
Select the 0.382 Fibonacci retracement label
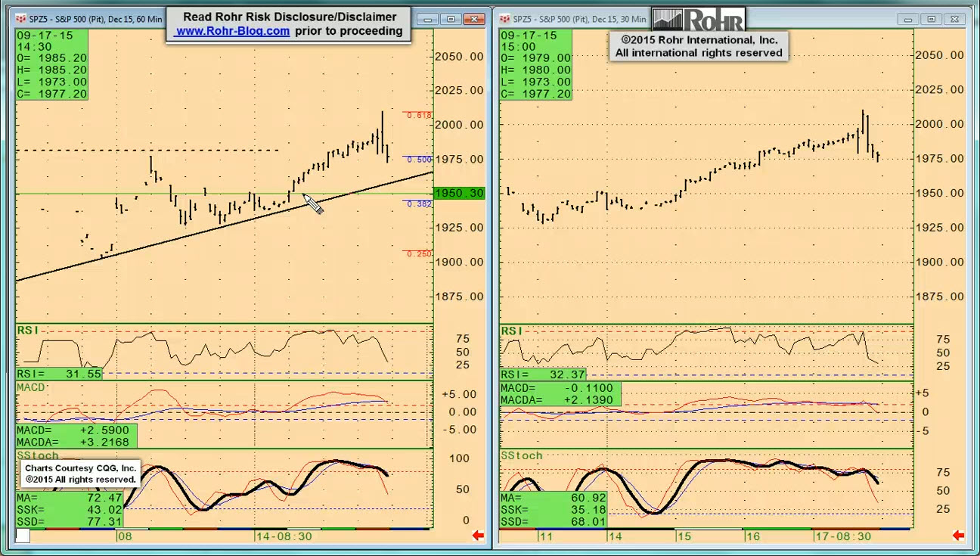point(419,204)
